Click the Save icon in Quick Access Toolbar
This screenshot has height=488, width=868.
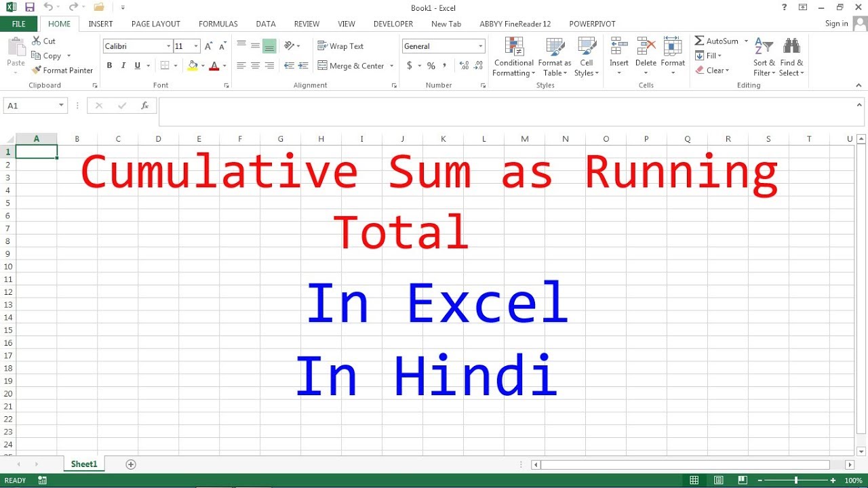coord(29,7)
